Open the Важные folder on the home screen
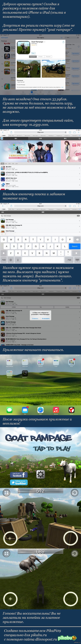This screenshot has width=81, height=644. click(40, 362)
